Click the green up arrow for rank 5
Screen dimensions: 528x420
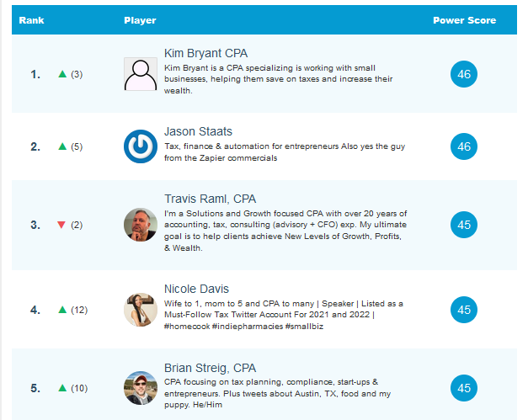[x=61, y=388]
